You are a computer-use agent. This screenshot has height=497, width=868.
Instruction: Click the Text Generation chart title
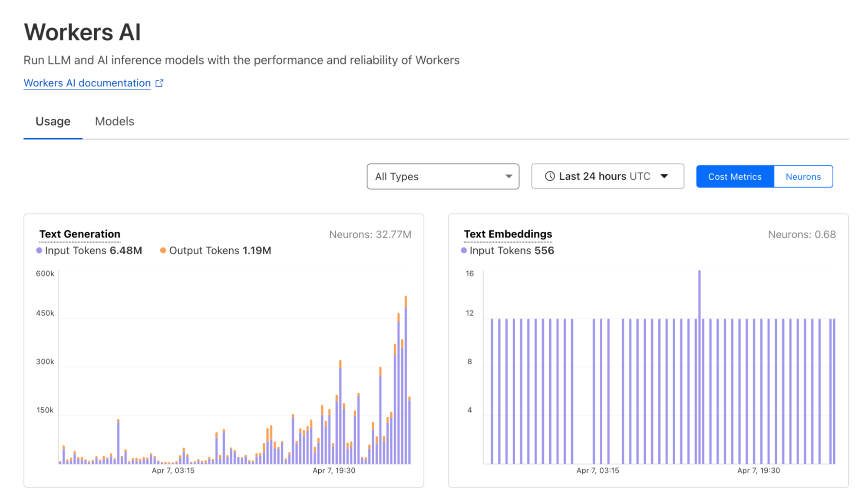[x=80, y=234]
